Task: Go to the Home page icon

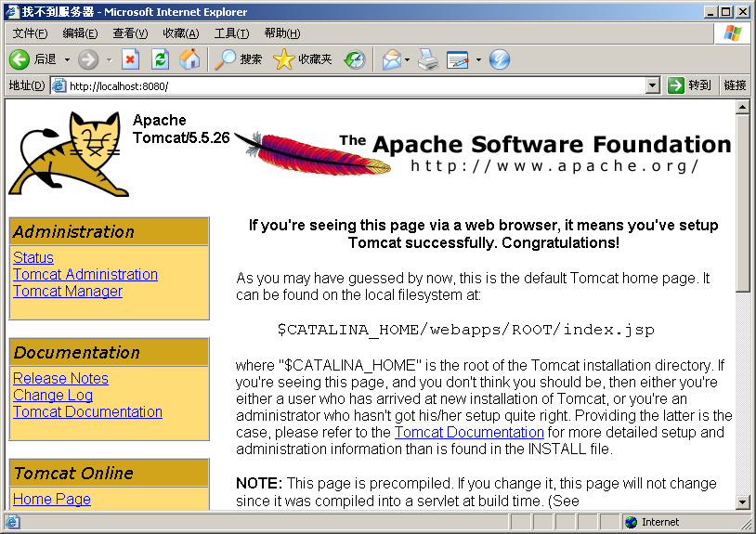Action: 189,59
